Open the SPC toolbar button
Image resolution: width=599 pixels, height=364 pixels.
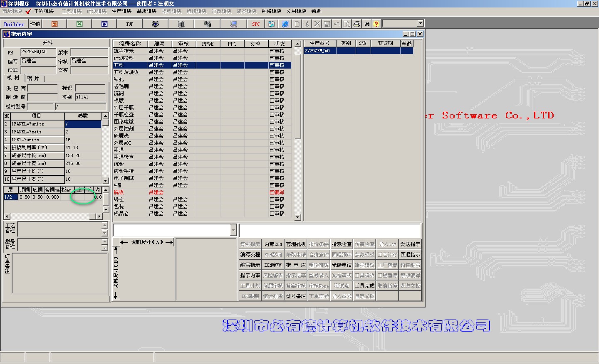point(256,24)
